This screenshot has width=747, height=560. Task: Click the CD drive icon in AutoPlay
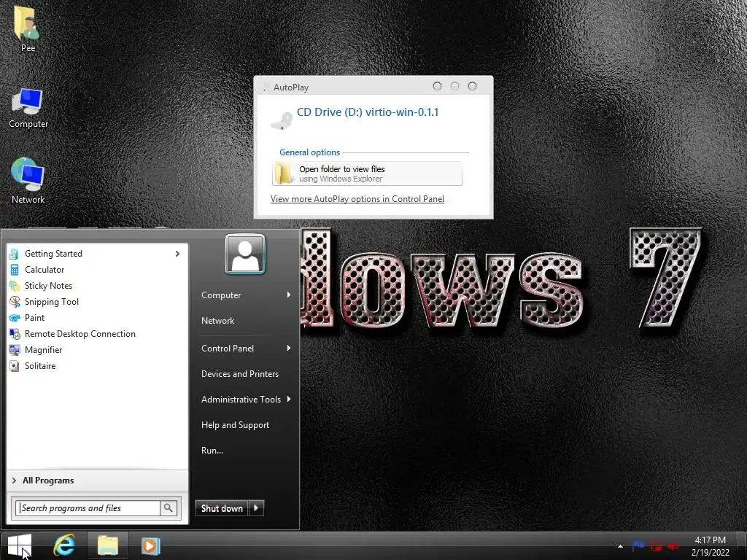[281, 120]
